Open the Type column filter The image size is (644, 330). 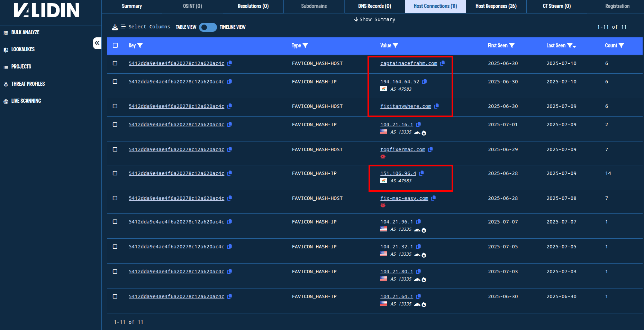pyautogui.click(x=305, y=45)
